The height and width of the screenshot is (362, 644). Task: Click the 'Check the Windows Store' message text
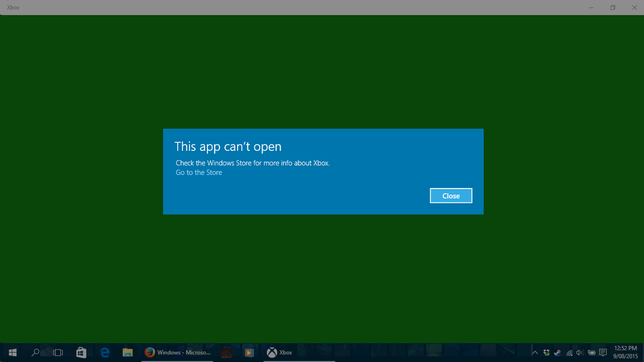253,163
